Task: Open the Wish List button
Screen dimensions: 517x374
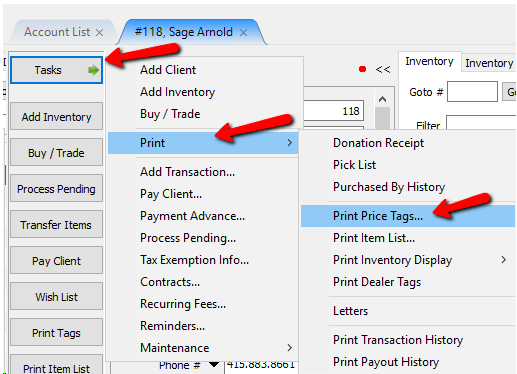Action: [56, 296]
